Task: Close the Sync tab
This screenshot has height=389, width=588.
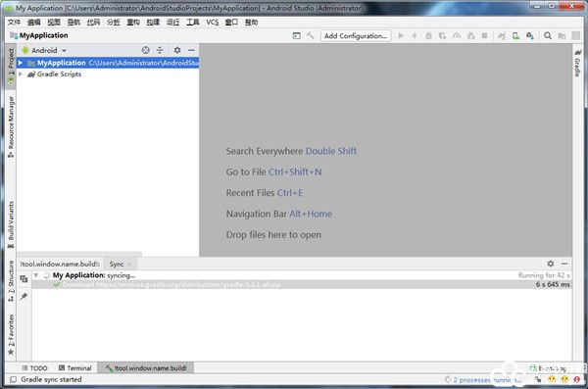Action: click(x=129, y=265)
